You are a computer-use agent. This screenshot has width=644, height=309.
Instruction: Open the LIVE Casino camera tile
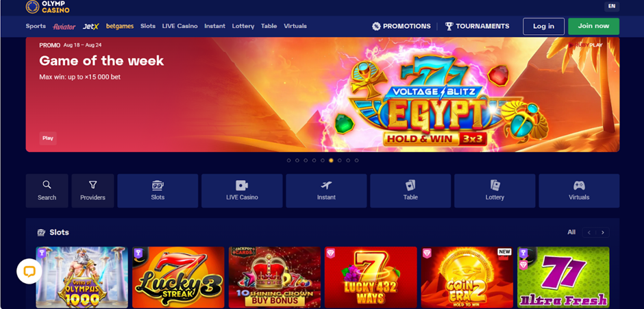242,190
